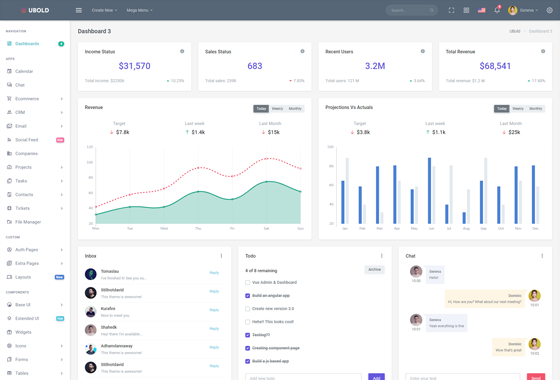Reply to Adhamdannaway's inbox message

tap(214, 347)
